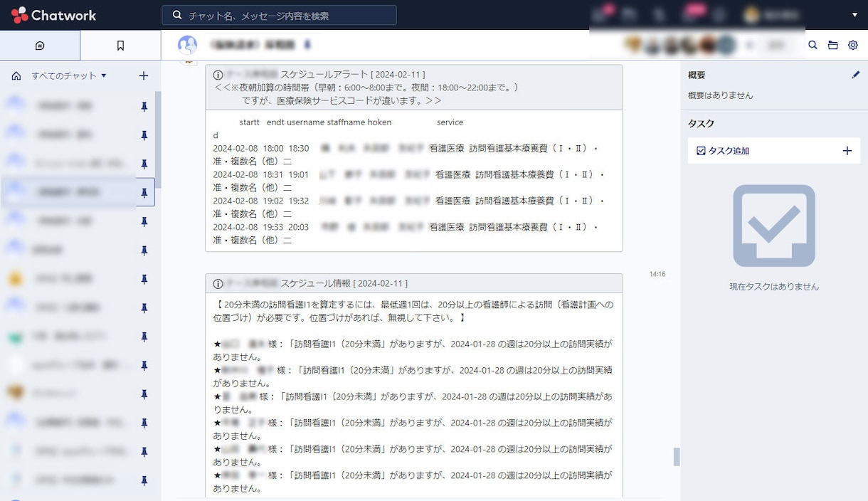Image resolution: width=868 pixels, height=501 pixels.
Task: Click the 14:16 message timestamp
Action: point(657,274)
